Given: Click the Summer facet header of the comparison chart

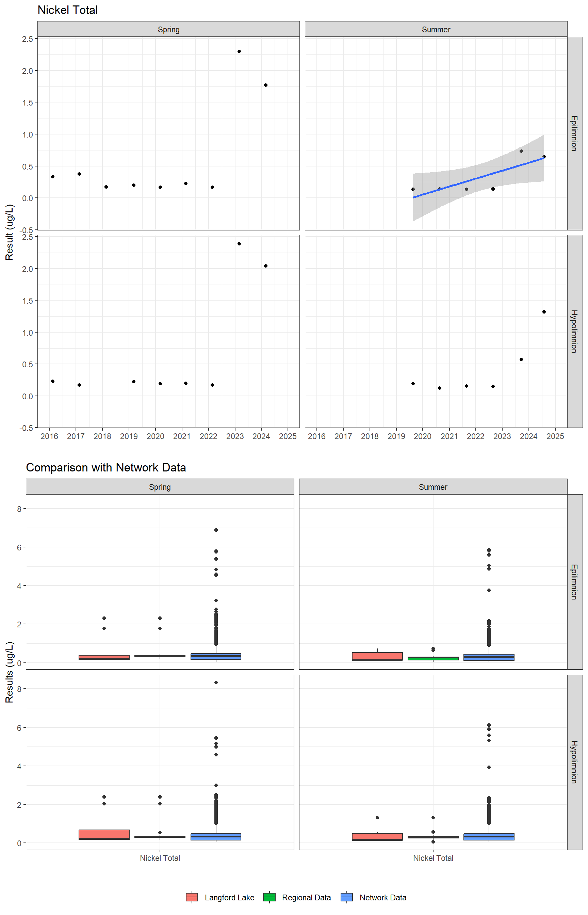Looking at the screenshot, I should [433, 487].
